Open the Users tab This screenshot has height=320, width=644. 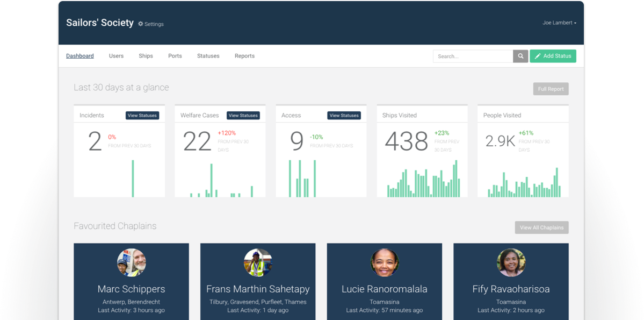click(x=116, y=56)
